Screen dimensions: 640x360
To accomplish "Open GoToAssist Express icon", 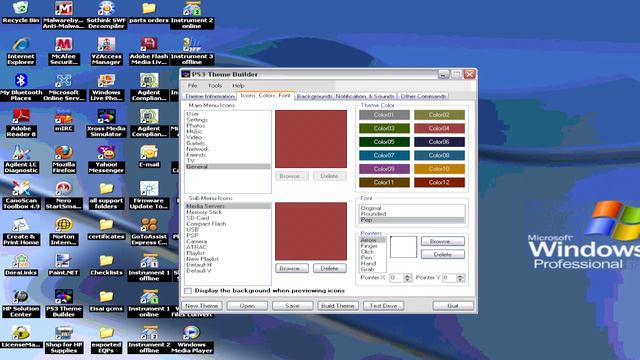I will (149, 231).
